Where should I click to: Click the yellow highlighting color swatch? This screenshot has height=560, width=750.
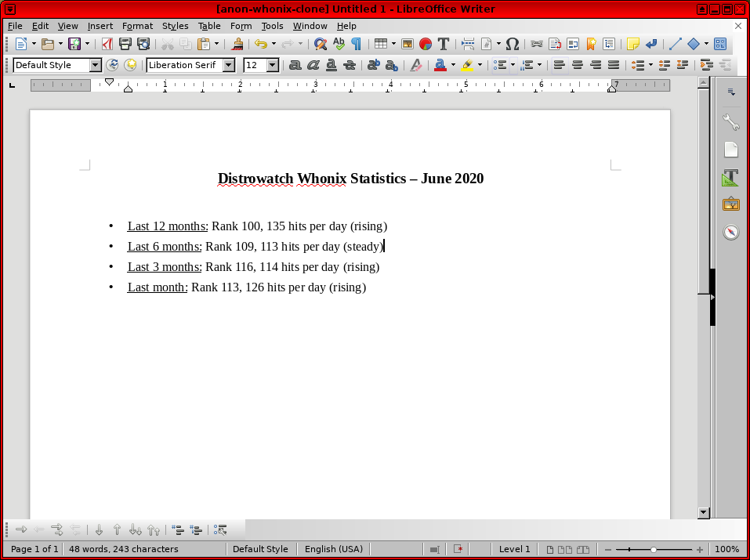467,65
